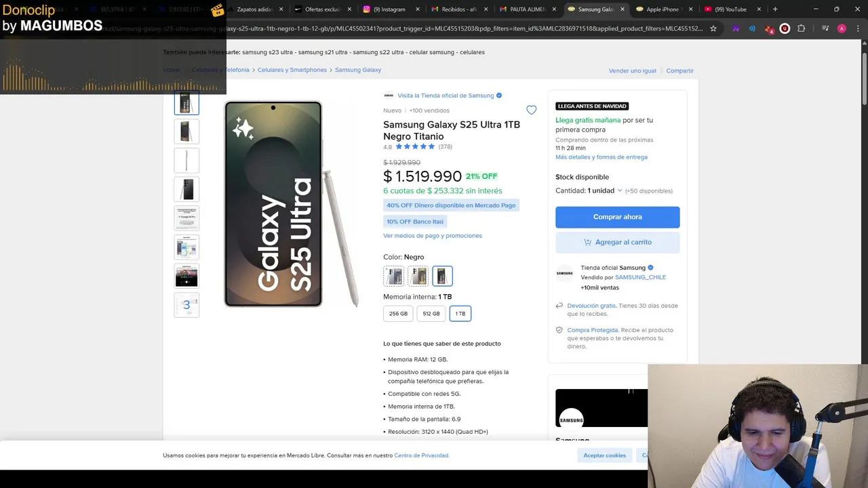Add product to favorites with heart icon
This screenshot has width=868, height=488.
[x=531, y=110]
